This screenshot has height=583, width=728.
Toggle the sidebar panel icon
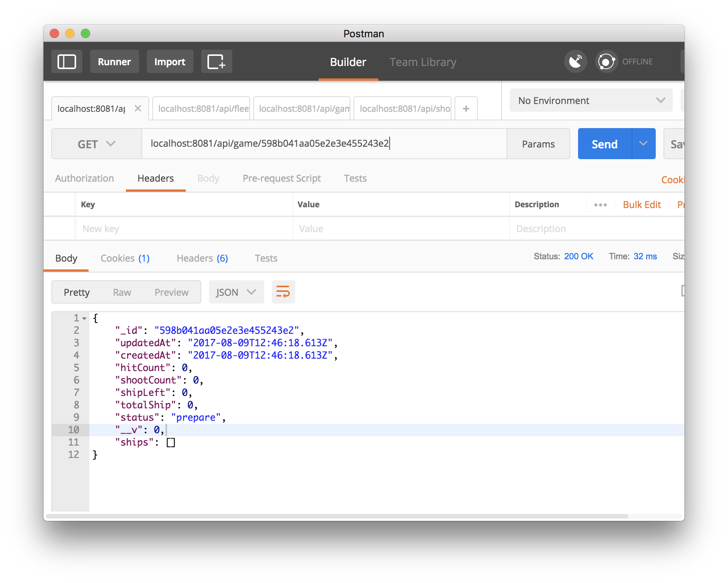click(66, 62)
